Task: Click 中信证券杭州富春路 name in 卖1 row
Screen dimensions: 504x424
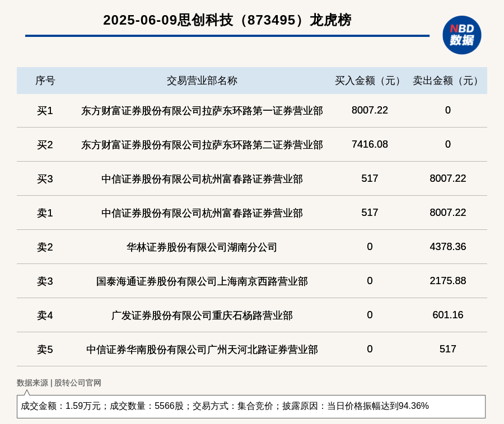Action: tap(202, 213)
